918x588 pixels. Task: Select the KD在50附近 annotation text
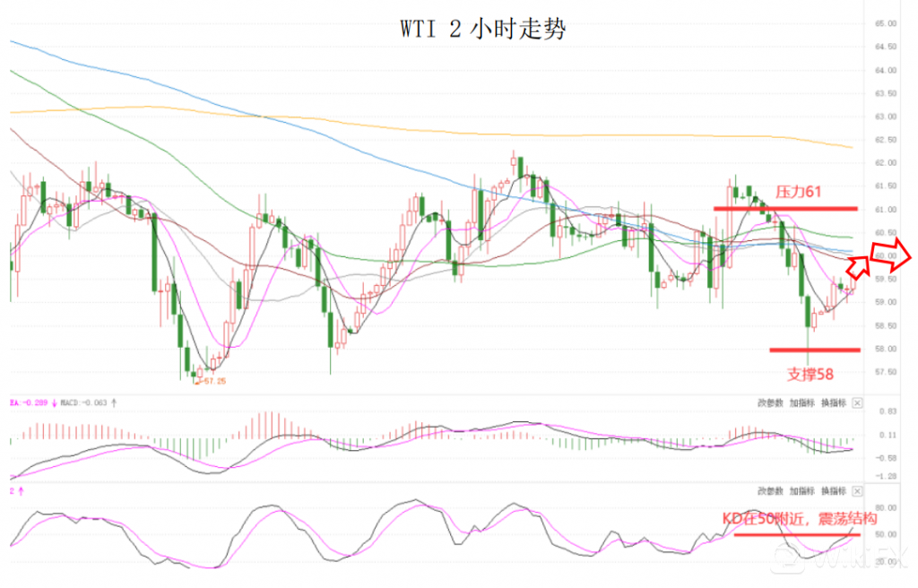(799, 519)
